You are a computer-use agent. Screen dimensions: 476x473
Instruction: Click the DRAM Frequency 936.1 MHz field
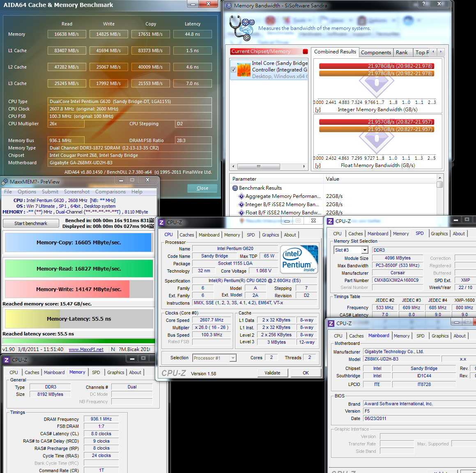pyautogui.click(x=101, y=419)
